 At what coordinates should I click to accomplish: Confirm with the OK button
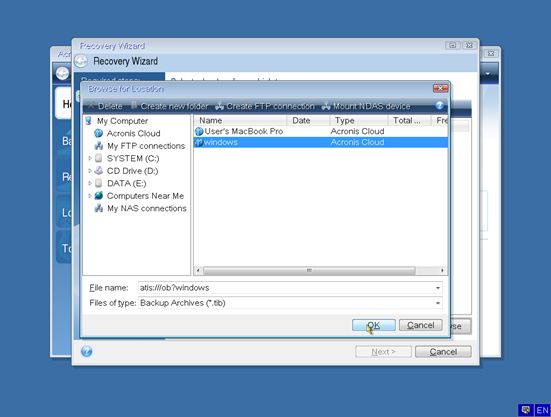pyautogui.click(x=374, y=325)
